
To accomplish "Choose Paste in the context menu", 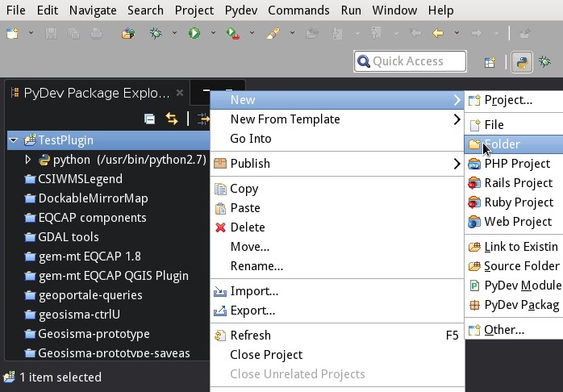I will click(337, 208).
